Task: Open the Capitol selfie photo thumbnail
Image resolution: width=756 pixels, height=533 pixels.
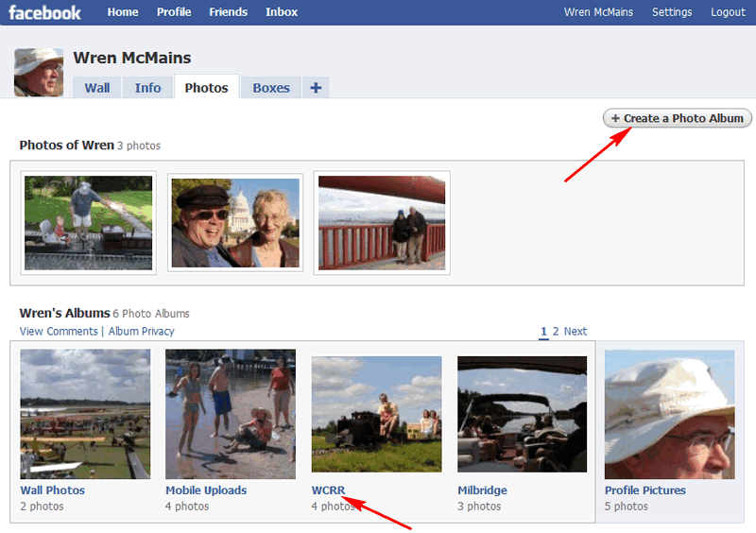Action: point(235,223)
